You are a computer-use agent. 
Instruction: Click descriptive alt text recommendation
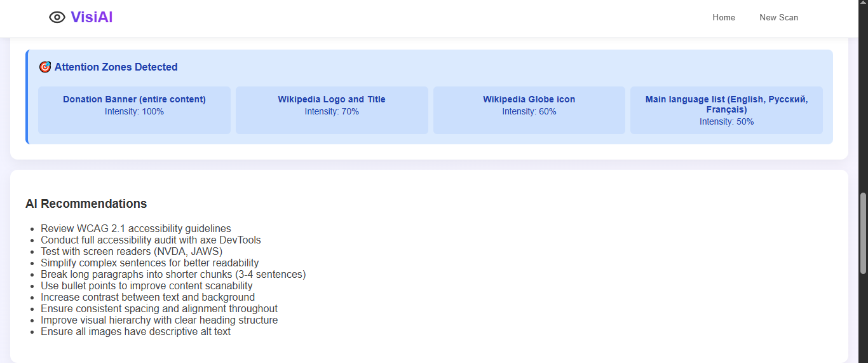[136, 331]
